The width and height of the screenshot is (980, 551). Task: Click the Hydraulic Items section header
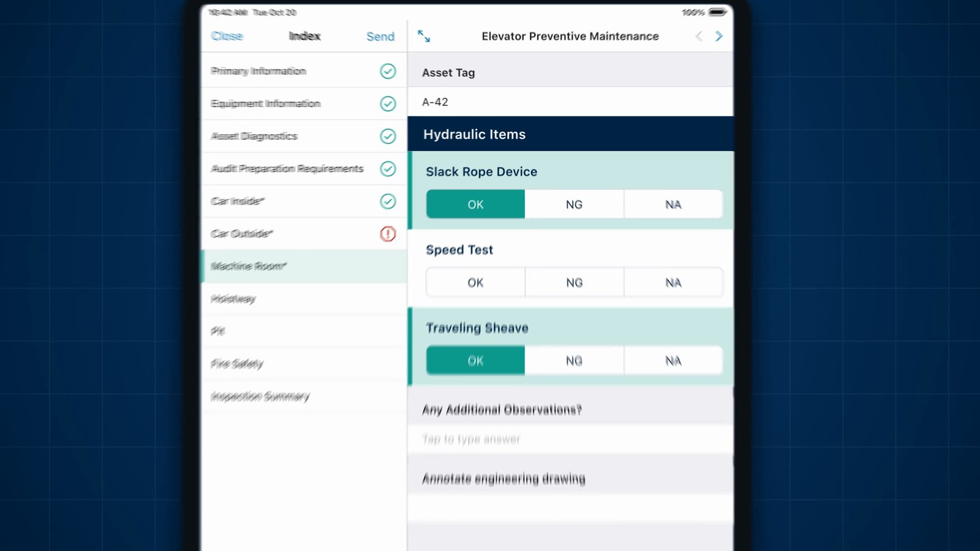(x=570, y=134)
